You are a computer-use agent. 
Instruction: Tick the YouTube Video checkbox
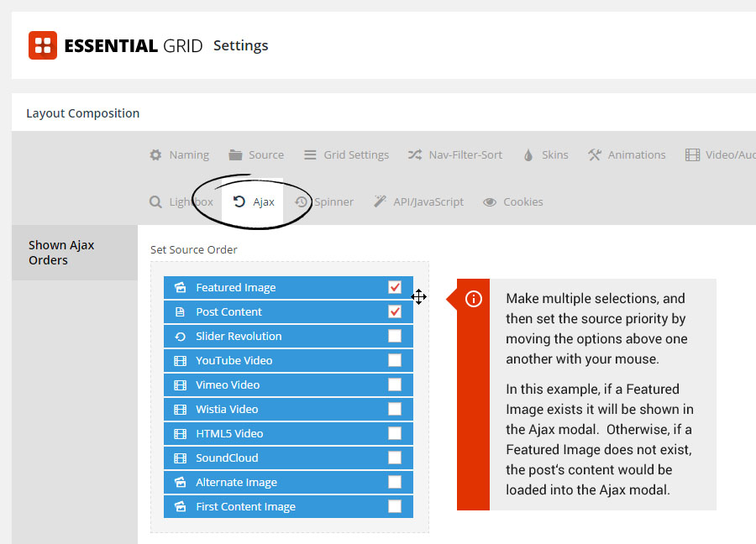coord(395,360)
